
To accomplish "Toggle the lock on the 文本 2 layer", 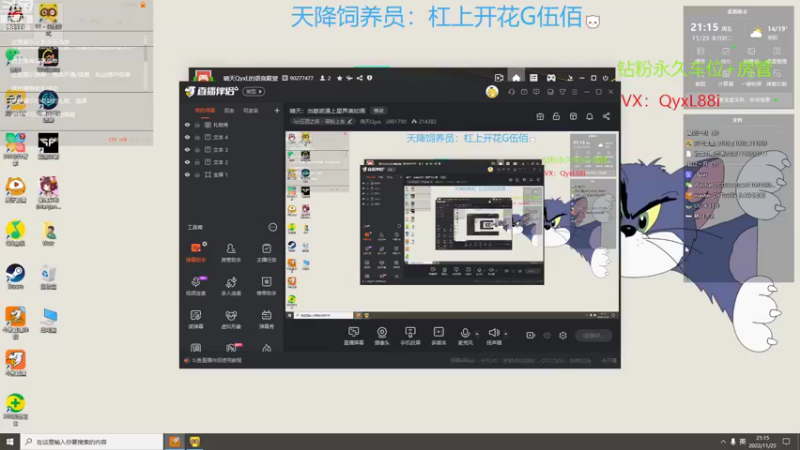I will (197, 162).
